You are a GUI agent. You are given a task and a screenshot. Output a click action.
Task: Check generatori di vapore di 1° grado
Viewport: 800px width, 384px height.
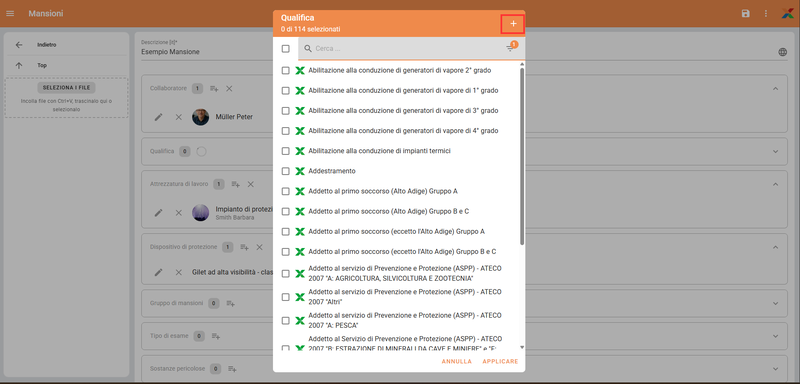tap(286, 90)
